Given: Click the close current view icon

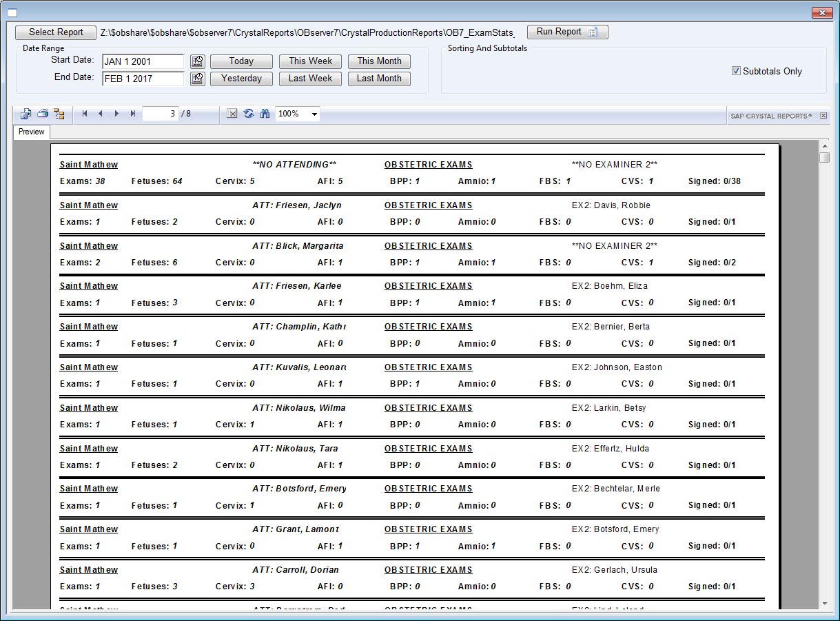Looking at the screenshot, I should coord(232,114).
